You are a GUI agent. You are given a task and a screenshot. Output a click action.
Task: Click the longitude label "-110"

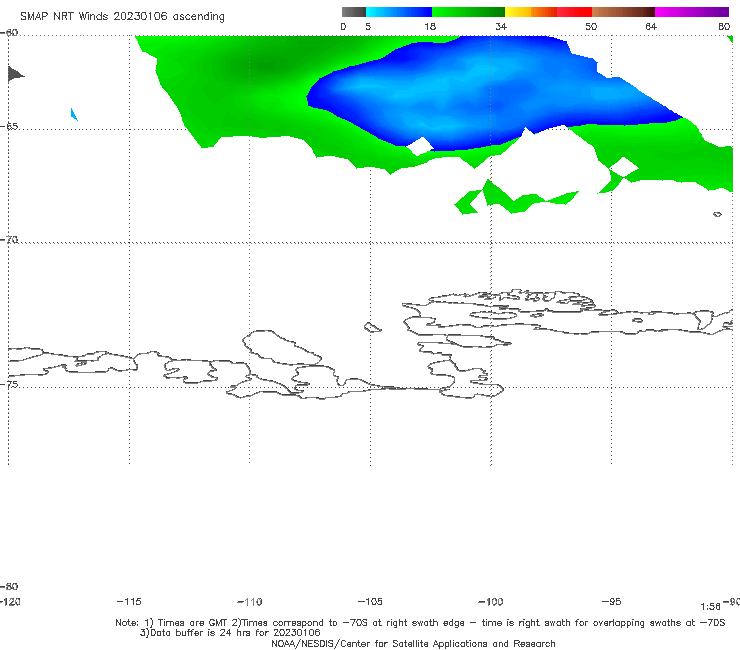(x=250, y=601)
